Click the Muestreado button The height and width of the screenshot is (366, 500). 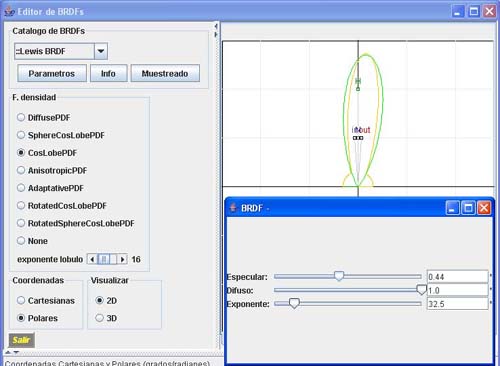(165, 73)
